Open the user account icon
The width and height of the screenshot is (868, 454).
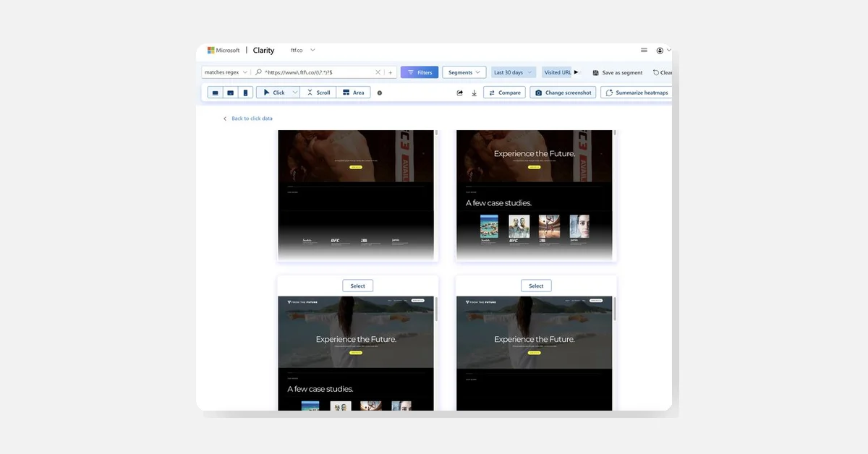(660, 51)
